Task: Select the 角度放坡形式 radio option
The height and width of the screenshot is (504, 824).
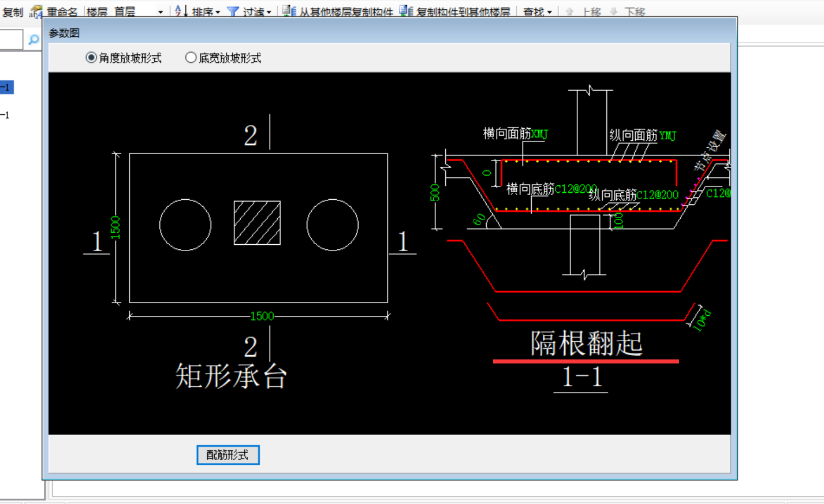Action: 123,58
